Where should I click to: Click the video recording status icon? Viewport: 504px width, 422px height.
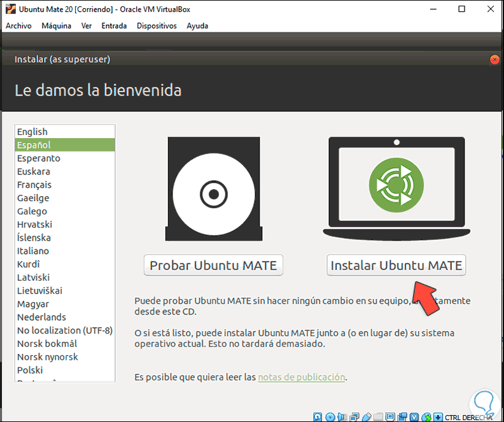tap(402, 417)
